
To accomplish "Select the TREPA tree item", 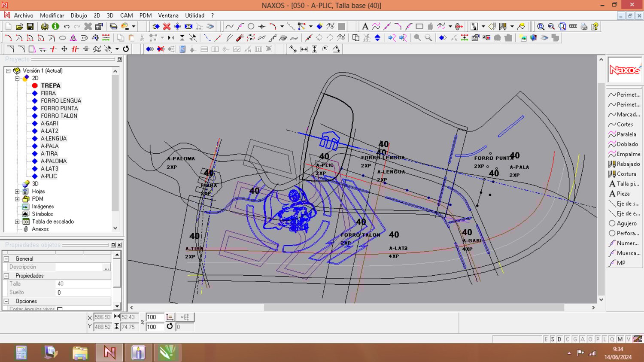I will coord(51,86).
